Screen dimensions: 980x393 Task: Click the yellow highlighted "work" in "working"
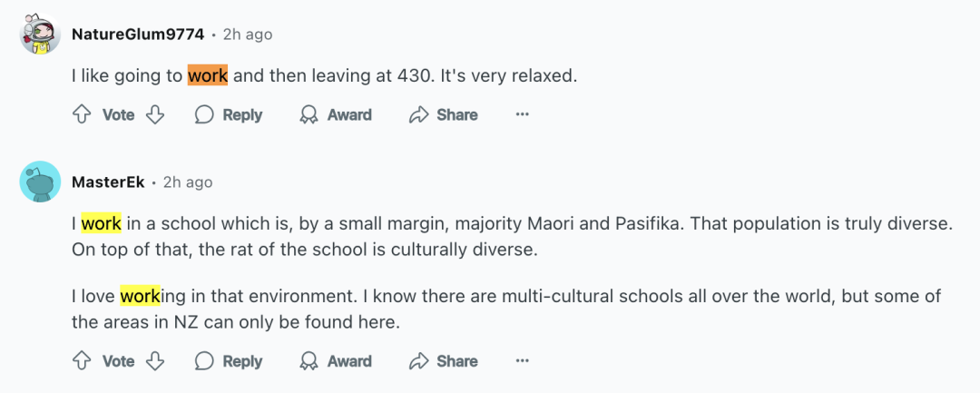tap(140, 297)
